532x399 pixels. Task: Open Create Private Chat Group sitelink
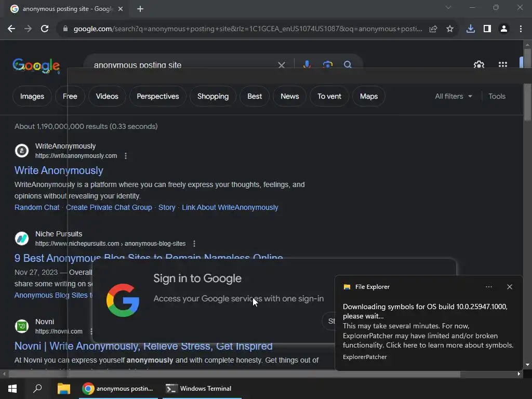[109, 207]
